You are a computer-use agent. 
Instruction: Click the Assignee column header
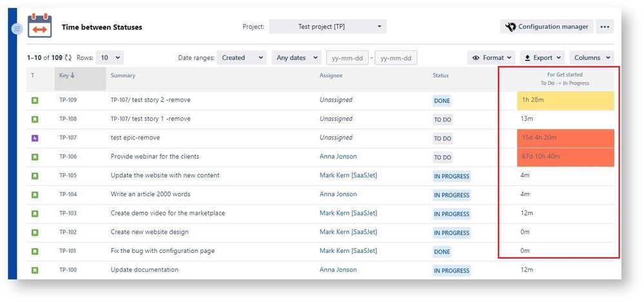point(331,75)
